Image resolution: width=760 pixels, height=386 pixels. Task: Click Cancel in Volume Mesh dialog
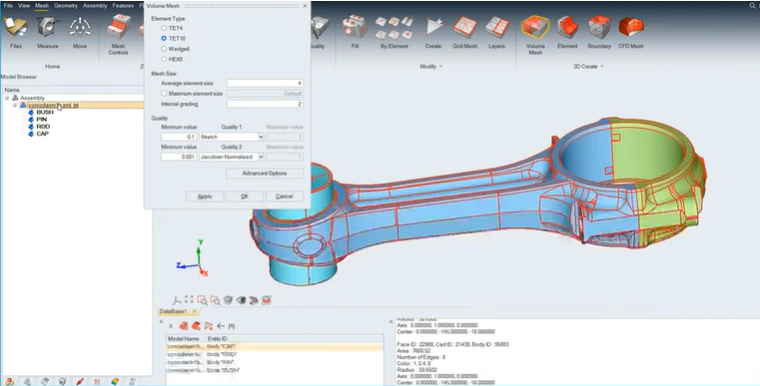[x=285, y=196]
